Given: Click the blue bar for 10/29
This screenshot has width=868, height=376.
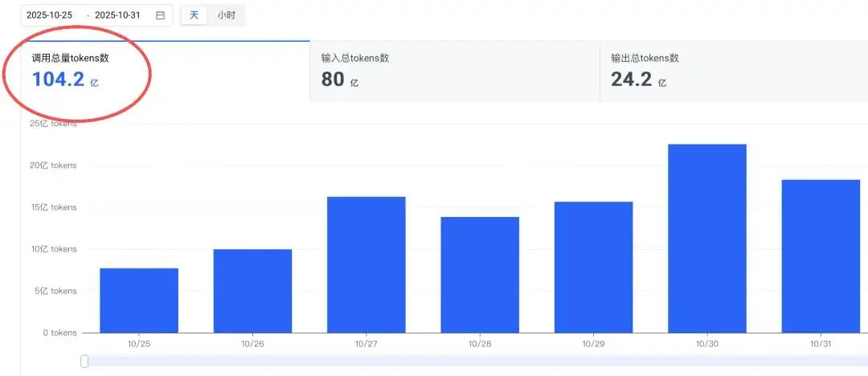Looking at the screenshot, I should click(x=593, y=267).
